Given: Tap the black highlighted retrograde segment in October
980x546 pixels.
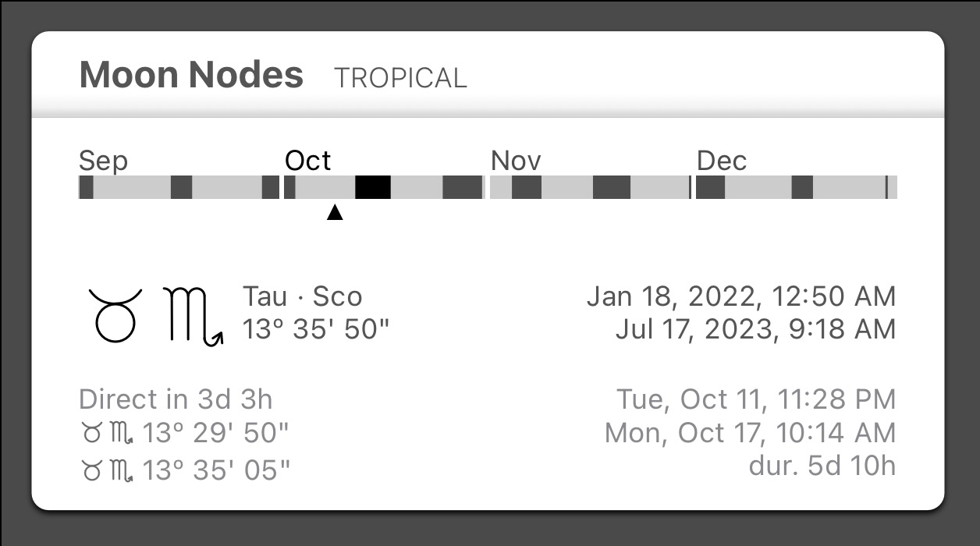Looking at the screenshot, I should point(373,187).
